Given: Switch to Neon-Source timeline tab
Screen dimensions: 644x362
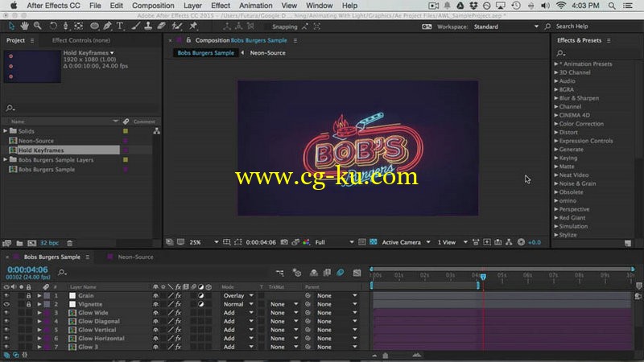Looking at the screenshot, I should pyautogui.click(x=135, y=257).
